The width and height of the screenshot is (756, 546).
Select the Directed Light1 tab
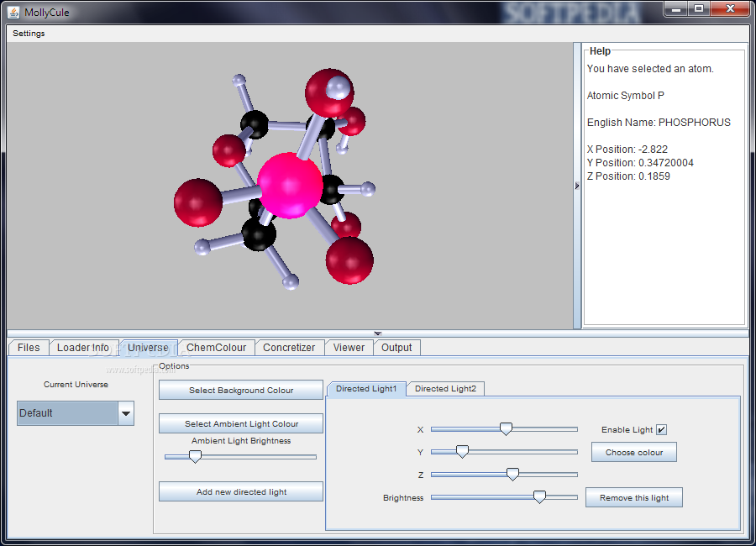click(366, 389)
